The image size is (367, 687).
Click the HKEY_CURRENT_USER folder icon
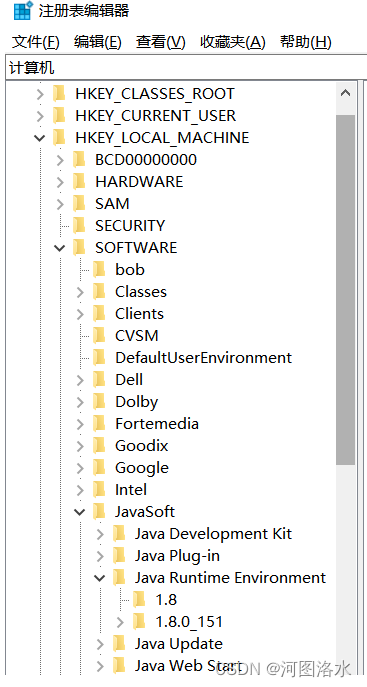tap(59, 116)
